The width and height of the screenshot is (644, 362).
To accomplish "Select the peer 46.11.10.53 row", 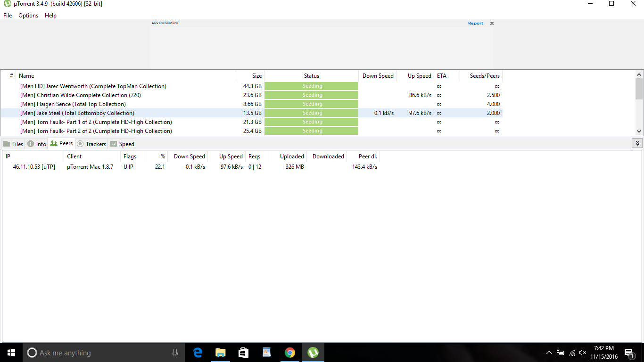I will [34, 167].
